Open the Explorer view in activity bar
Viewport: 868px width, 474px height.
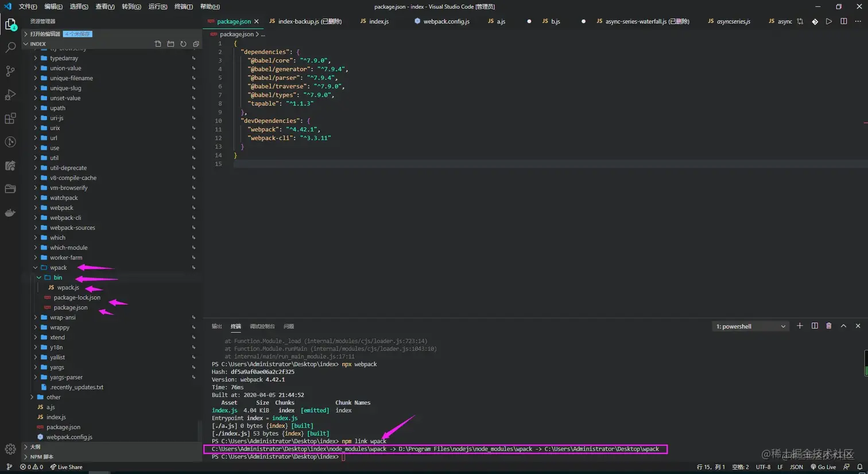pyautogui.click(x=10, y=24)
